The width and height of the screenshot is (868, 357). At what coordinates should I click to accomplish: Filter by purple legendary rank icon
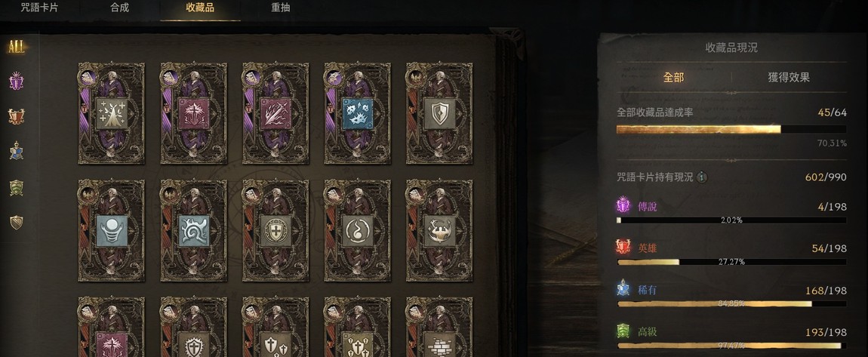[x=17, y=82]
